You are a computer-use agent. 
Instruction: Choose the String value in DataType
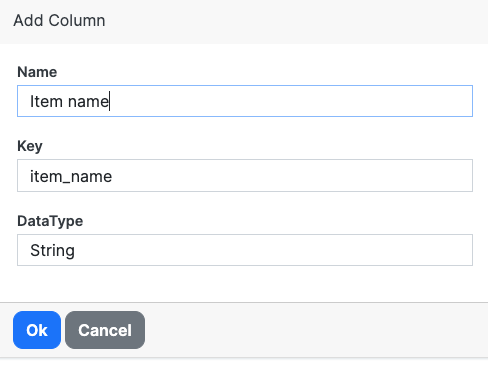tap(52, 250)
